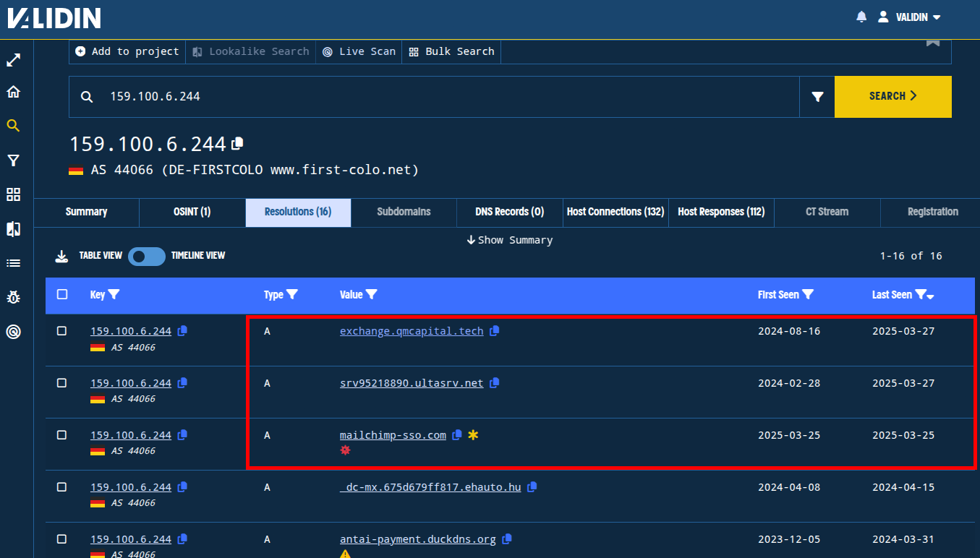Open the Subdomains tab
980x558 pixels.
point(404,212)
